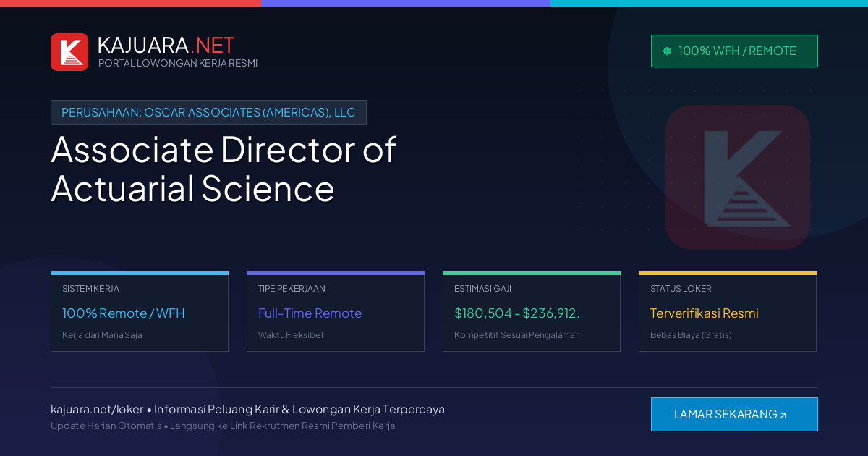Image resolution: width=868 pixels, height=456 pixels.
Task: Click the Bebas Biaya (Gratis) text
Action: tap(691, 335)
